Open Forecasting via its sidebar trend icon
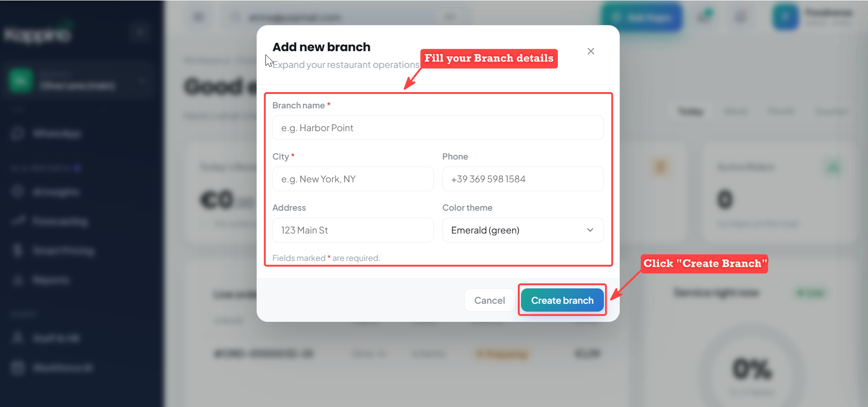Screen dimensions: 868x407 [18, 221]
